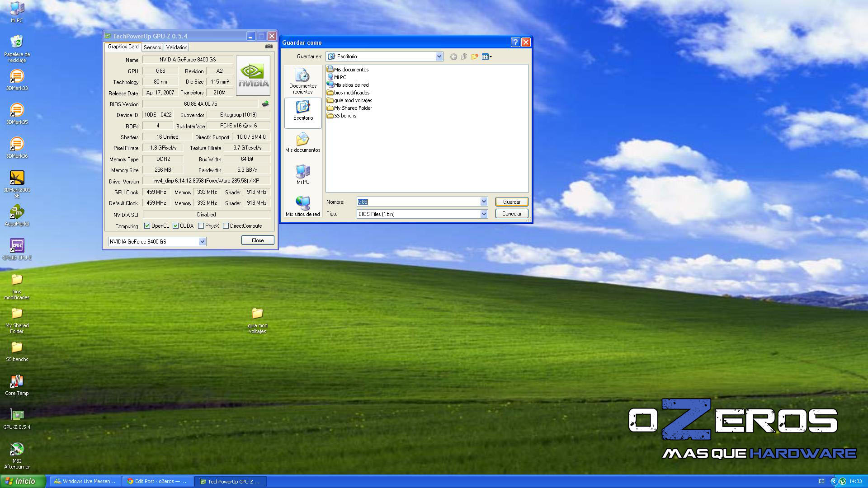Select the MSI Afterburner desktop icon
868x488 pixels.
coord(17,455)
